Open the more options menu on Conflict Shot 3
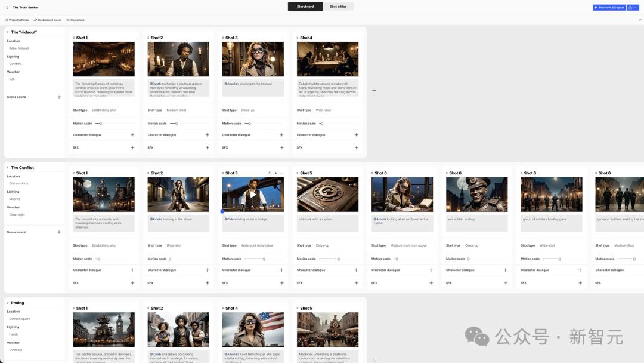 (x=281, y=173)
